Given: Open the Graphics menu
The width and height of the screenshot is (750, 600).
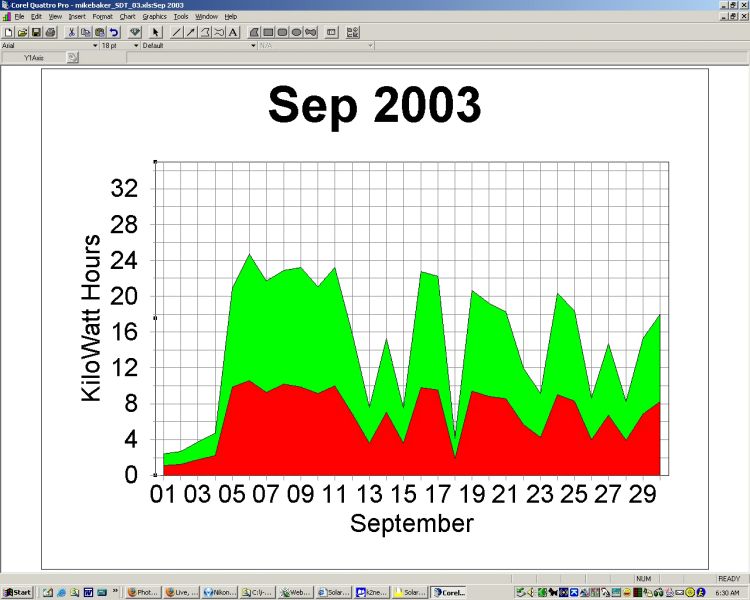Looking at the screenshot, I should tap(154, 17).
